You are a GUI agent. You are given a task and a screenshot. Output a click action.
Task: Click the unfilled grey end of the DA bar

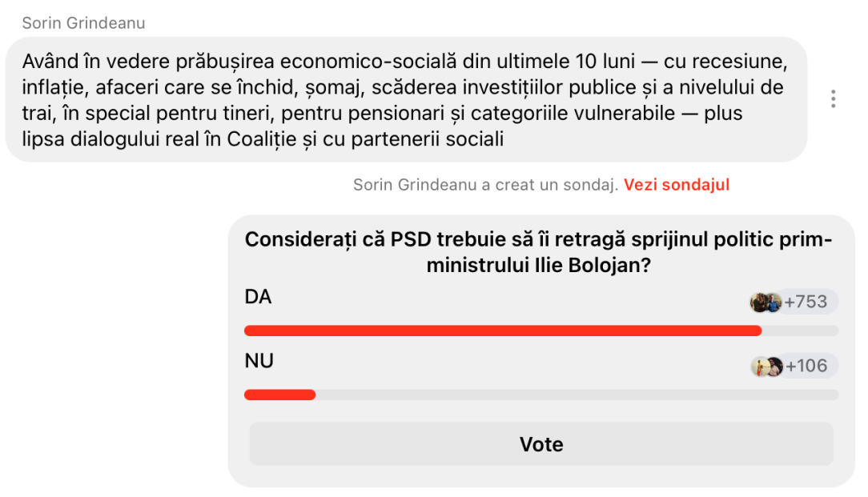coord(800,331)
